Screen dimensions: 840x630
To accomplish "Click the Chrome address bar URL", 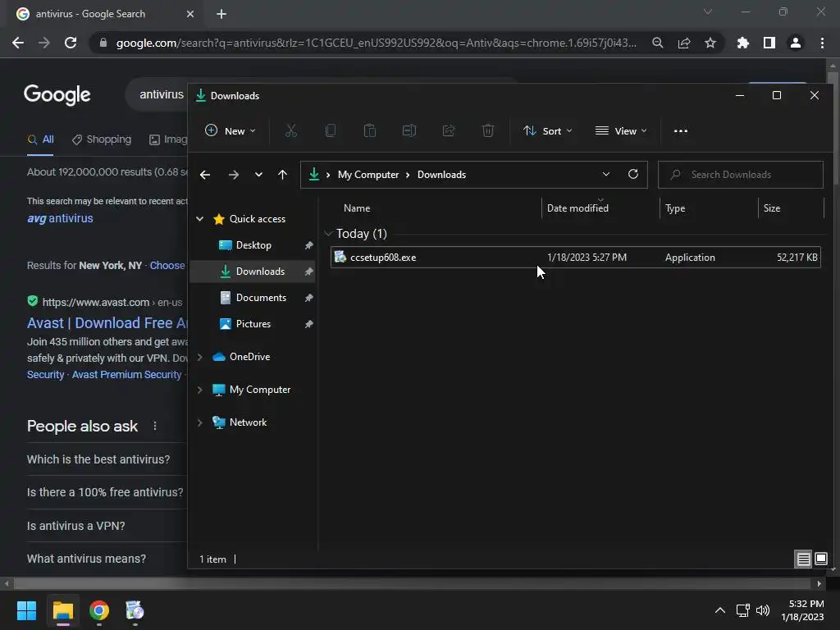I will [x=376, y=43].
